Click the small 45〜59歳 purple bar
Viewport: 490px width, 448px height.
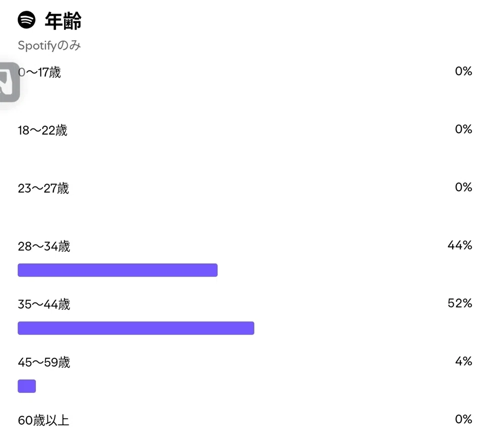pyautogui.click(x=27, y=386)
